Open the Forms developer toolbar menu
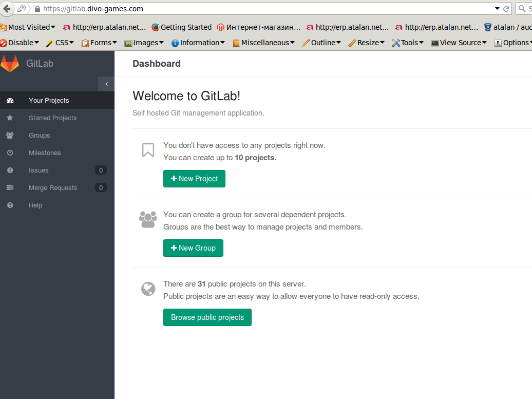This screenshot has width=532, height=399. (x=99, y=43)
